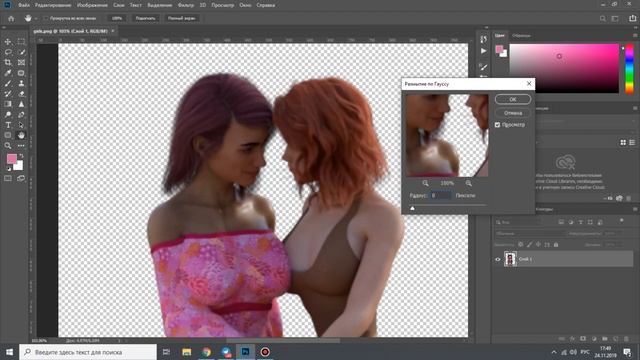Select the Rectangle shape tool
This screenshot has height=360, width=640.
point(8,135)
